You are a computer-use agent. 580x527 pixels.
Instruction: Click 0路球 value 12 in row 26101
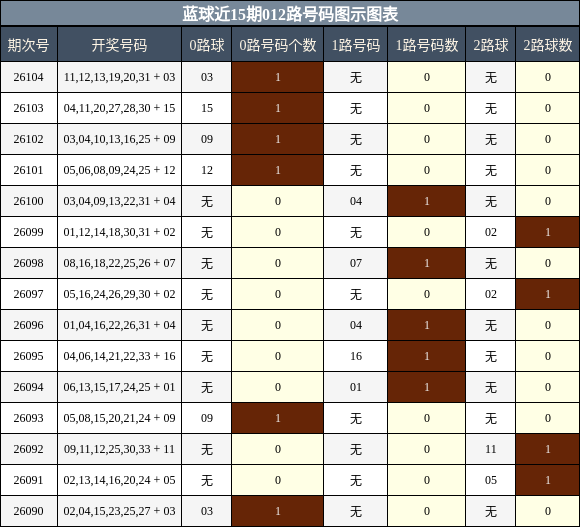(x=207, y=170)
